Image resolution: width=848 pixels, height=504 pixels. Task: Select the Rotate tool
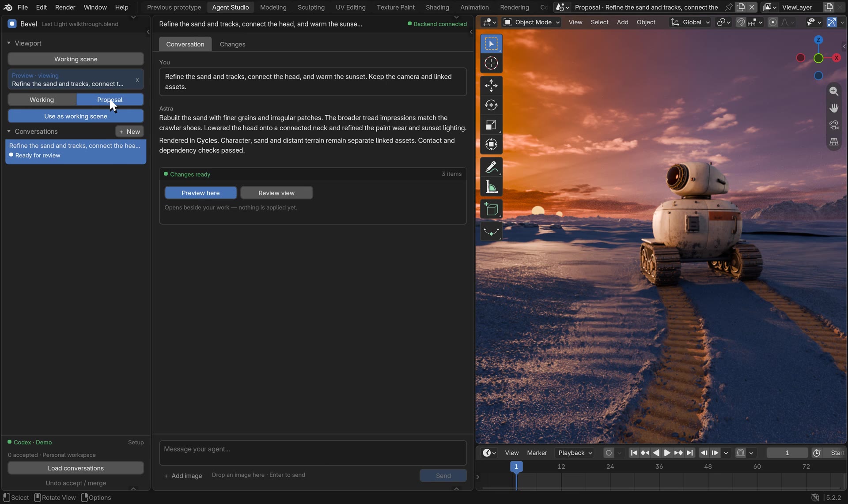(x=491, y=105)
